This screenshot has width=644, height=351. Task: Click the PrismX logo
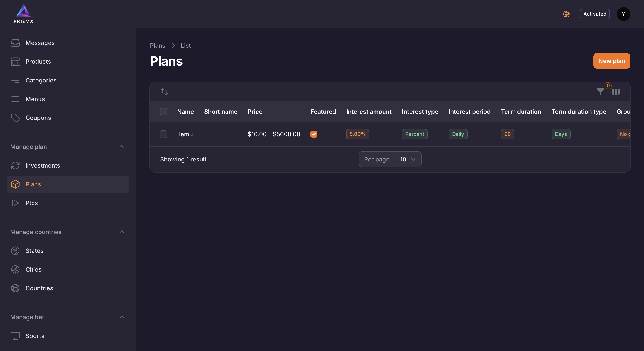tap(23, 14)
